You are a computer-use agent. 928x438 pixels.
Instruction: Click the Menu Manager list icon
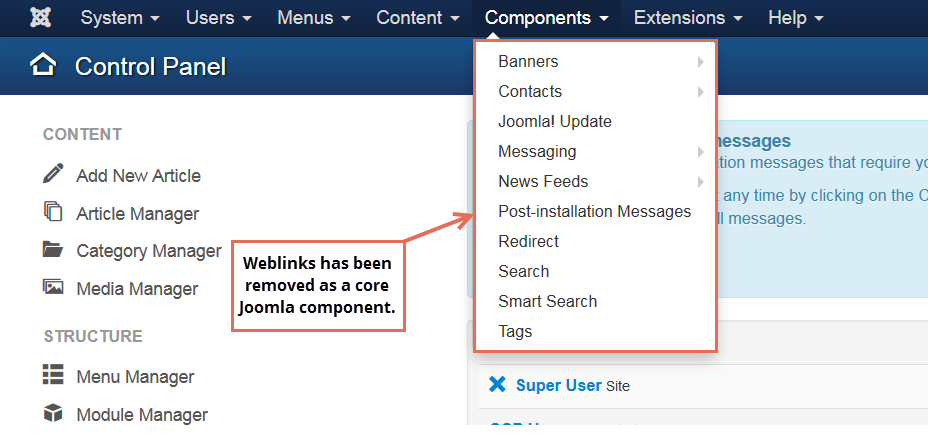[x=53, y=375]
